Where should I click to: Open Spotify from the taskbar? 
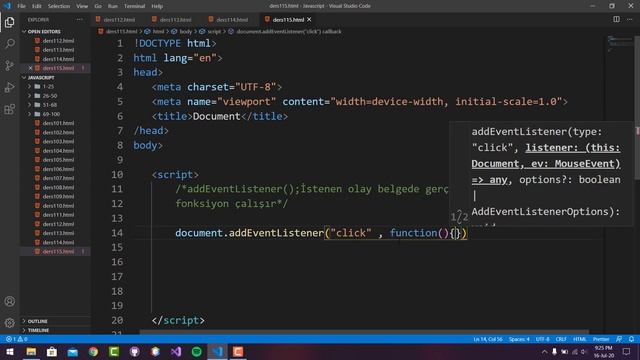pos(196,351)
